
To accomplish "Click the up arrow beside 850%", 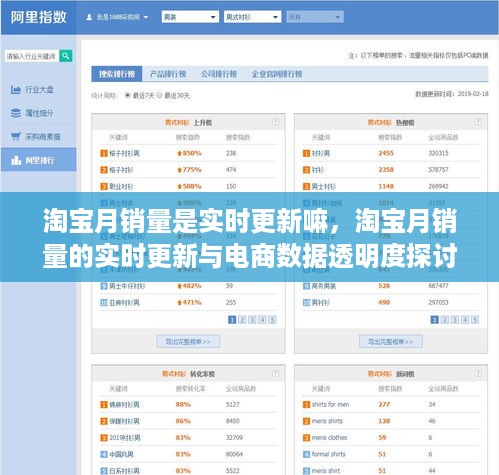I will 179,153.
